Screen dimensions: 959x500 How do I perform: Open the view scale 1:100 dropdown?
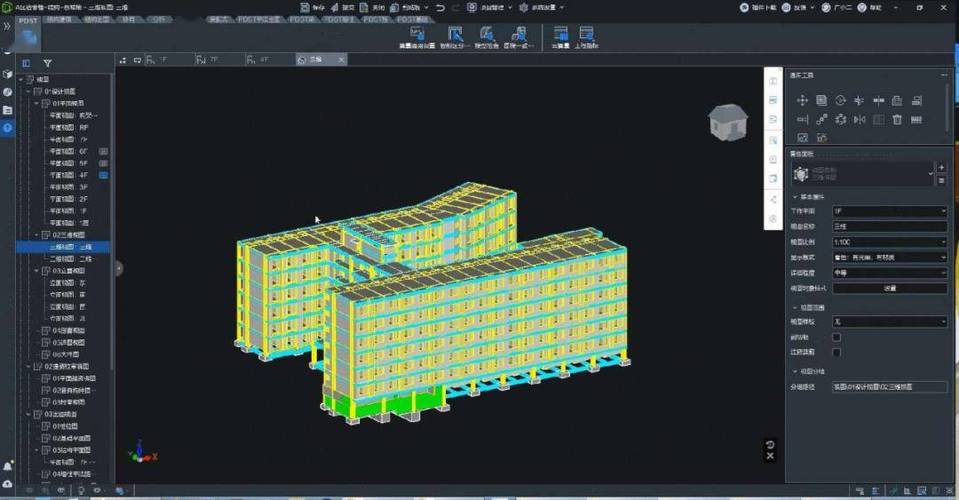(889, 242)
